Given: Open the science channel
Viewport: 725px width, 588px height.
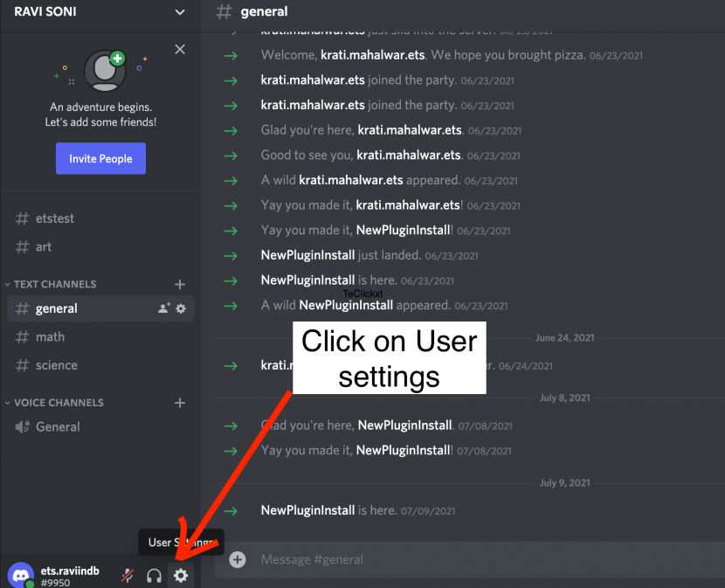Looking at the screenshot, I should tap(58, 365).
